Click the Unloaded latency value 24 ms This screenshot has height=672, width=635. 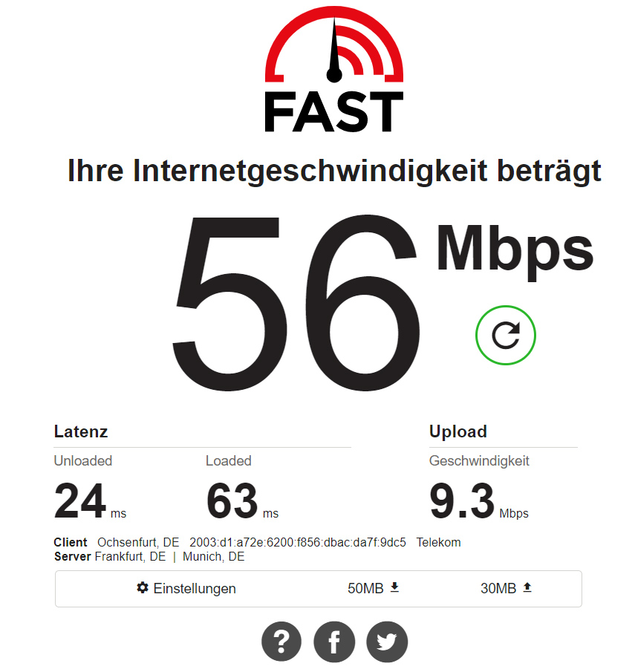coord(90,500)
